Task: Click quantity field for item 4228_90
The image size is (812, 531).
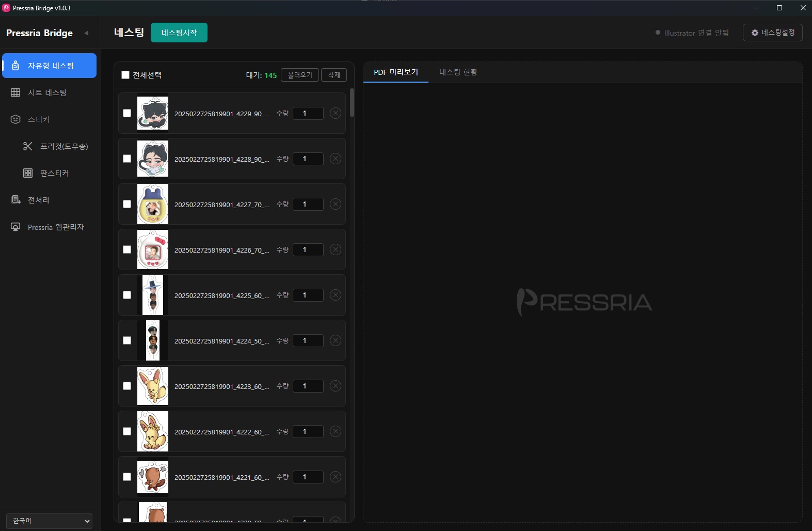Action: click(308, 159)
